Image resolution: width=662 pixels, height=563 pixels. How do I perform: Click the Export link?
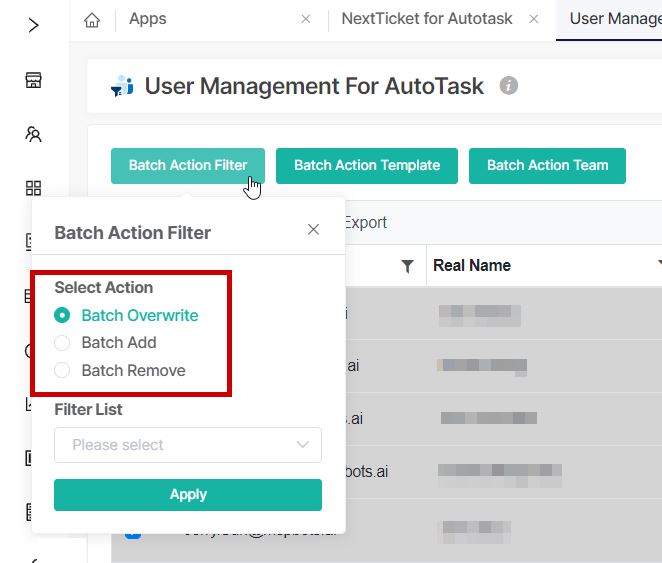pyautogui.click(x=366, y=222)
